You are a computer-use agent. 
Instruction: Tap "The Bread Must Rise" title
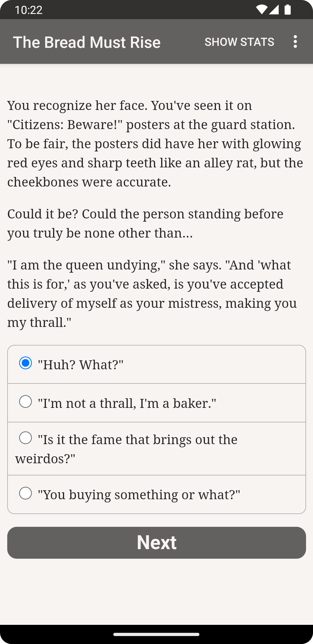(87, 42)
